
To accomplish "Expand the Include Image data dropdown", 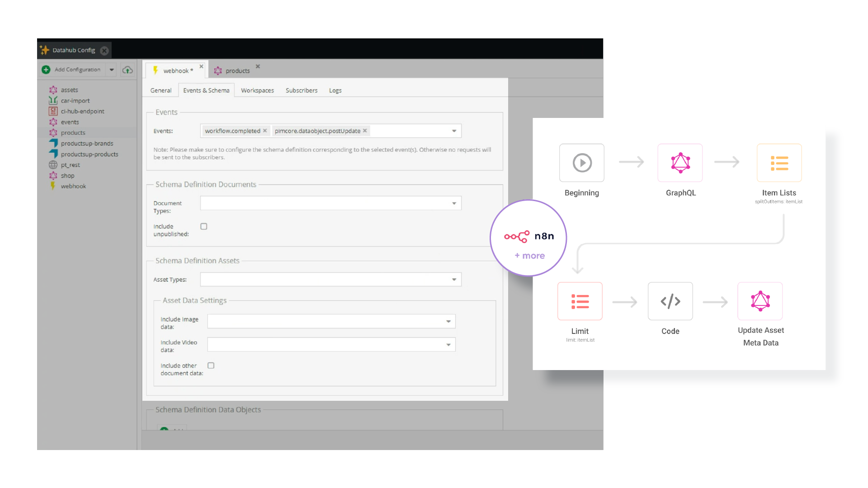I will pos(448,321).
